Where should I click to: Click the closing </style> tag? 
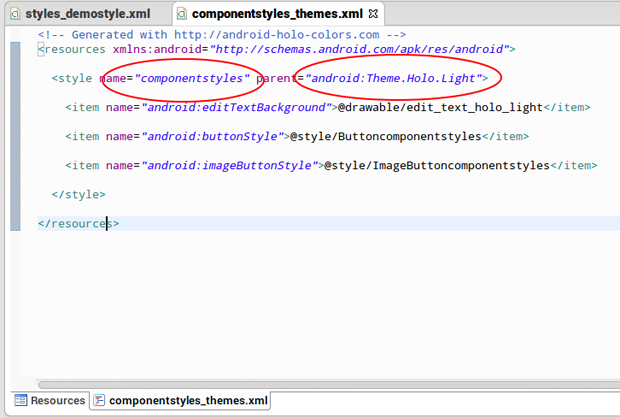tap(79, 195)
